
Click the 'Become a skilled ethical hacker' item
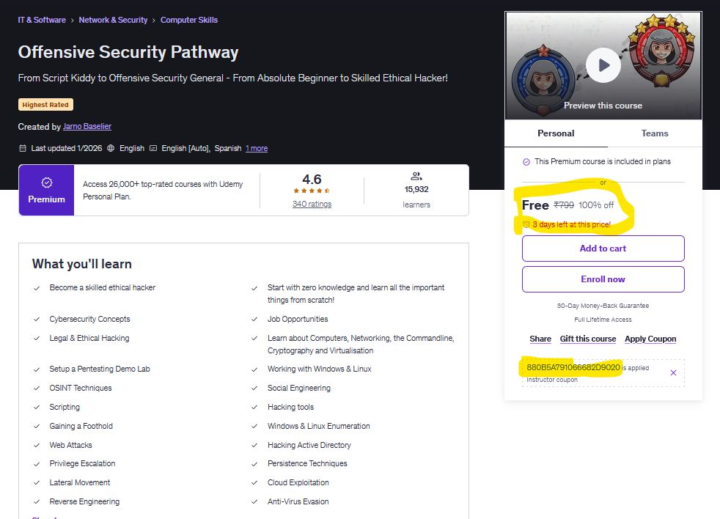click(x=102, y=288)
